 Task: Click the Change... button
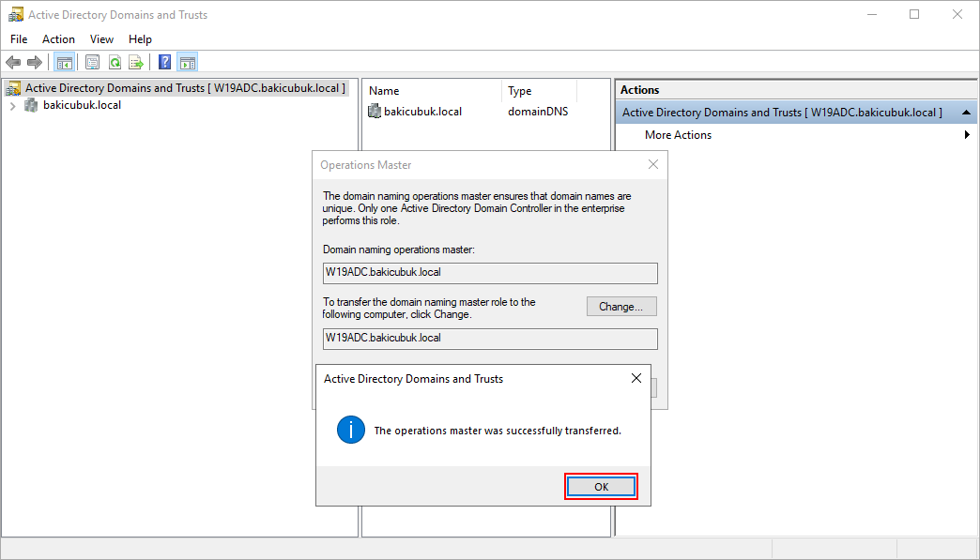point(621,307)
